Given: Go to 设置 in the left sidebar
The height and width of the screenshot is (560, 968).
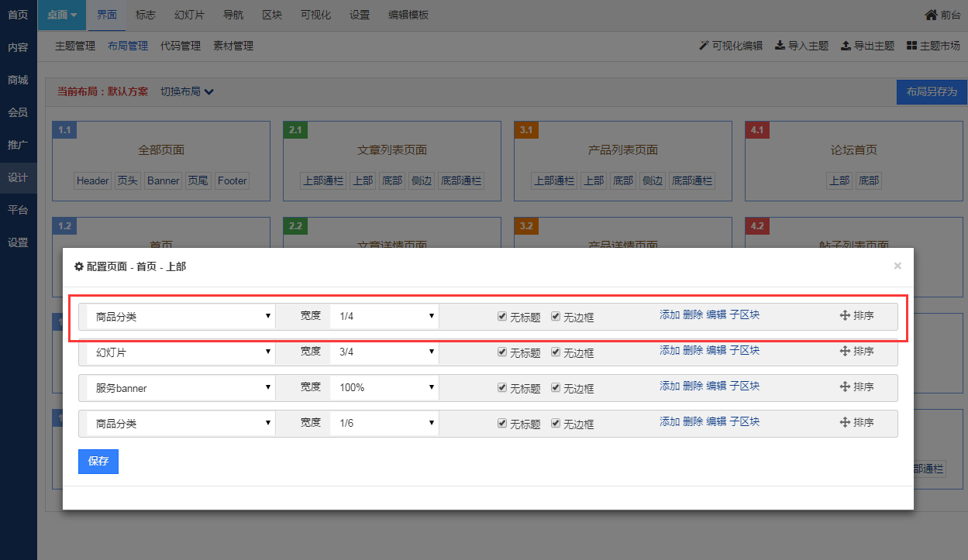Looking at the screenshot, I should [x=18, y=242].
